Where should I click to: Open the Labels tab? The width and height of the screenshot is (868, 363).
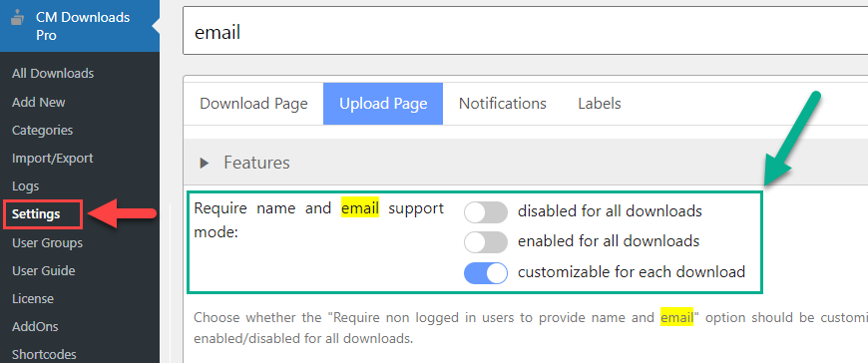[600, 104]
